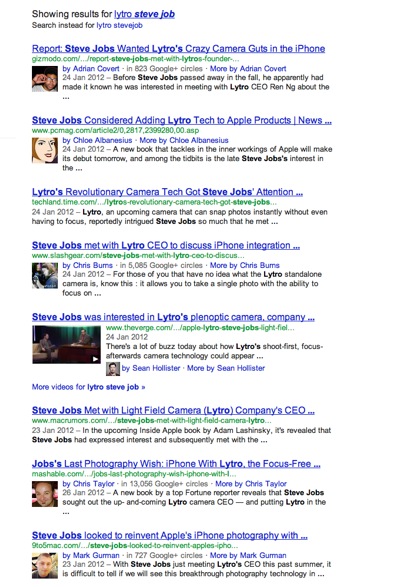Open The Verge plenoptic camera result title
The image size is (400, 587).
coord(173,317)
